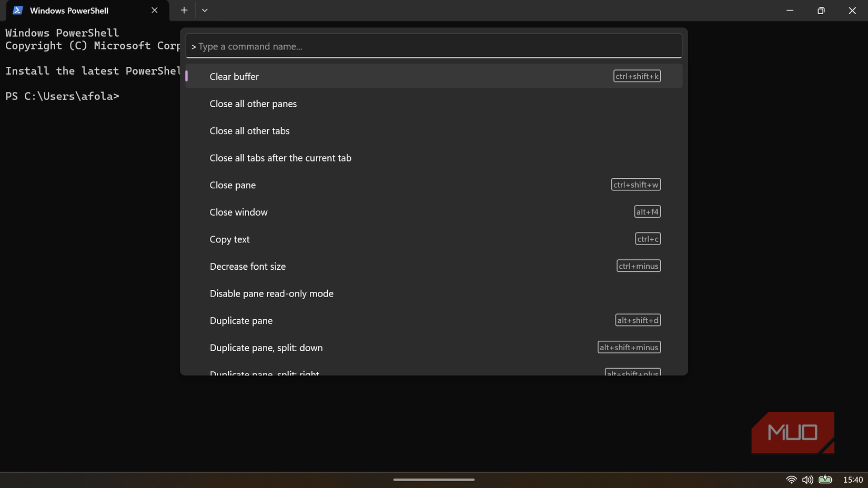Run the Duplicate pane command
Screen dimensions: 868x488
click(434, 321)
